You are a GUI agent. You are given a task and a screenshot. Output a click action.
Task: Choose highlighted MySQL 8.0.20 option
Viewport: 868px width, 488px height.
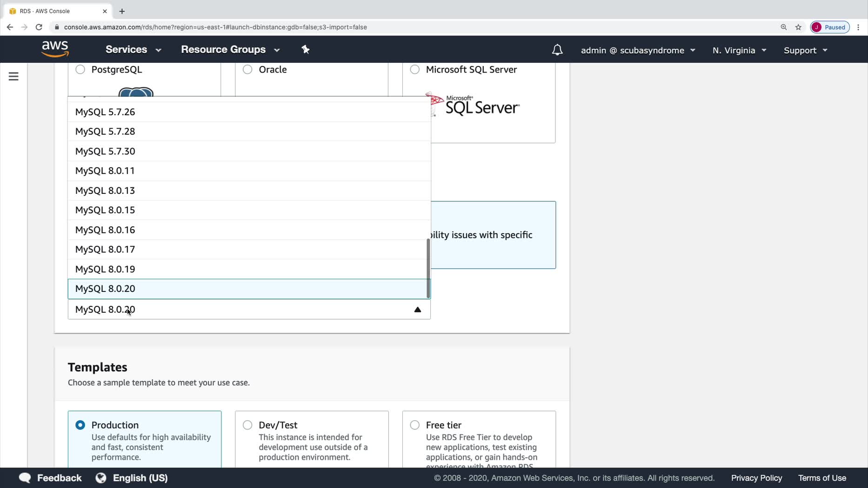pos(249,289)
